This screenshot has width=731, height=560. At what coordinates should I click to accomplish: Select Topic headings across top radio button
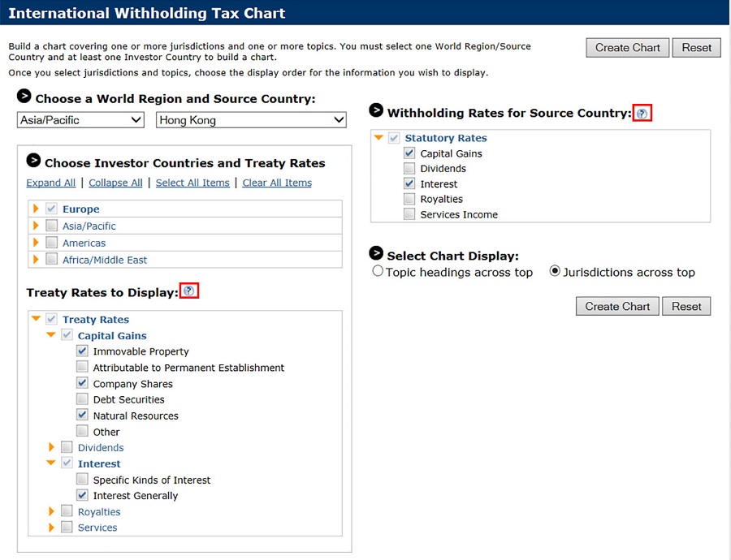[x=378, y=272]
